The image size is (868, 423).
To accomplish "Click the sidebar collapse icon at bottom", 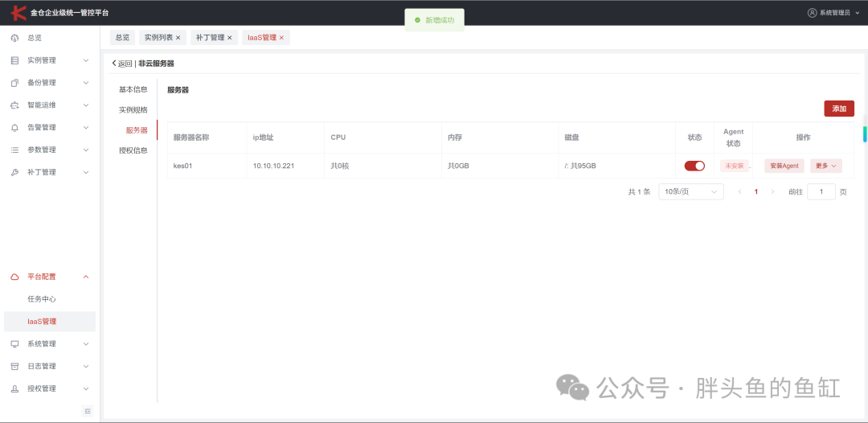I will click(88, 411).
